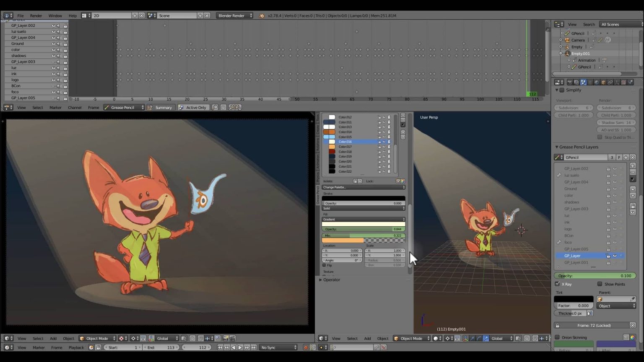Click the Summary button in dope sheet
The height and width of the screenshot is (362, 644).
[x=160, y=108]
